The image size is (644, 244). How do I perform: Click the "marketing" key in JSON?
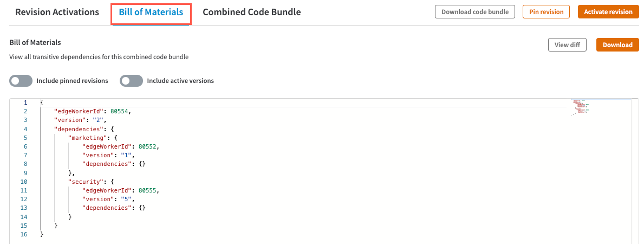click(x=86, y=138)
